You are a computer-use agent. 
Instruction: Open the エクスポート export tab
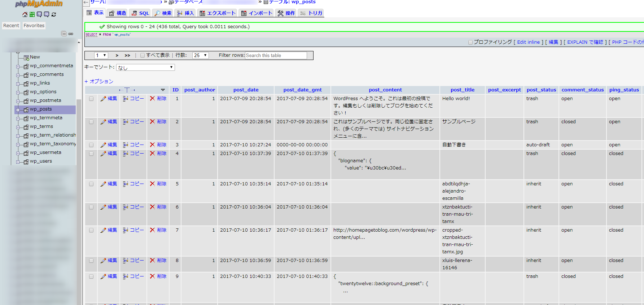pos(218,13)
